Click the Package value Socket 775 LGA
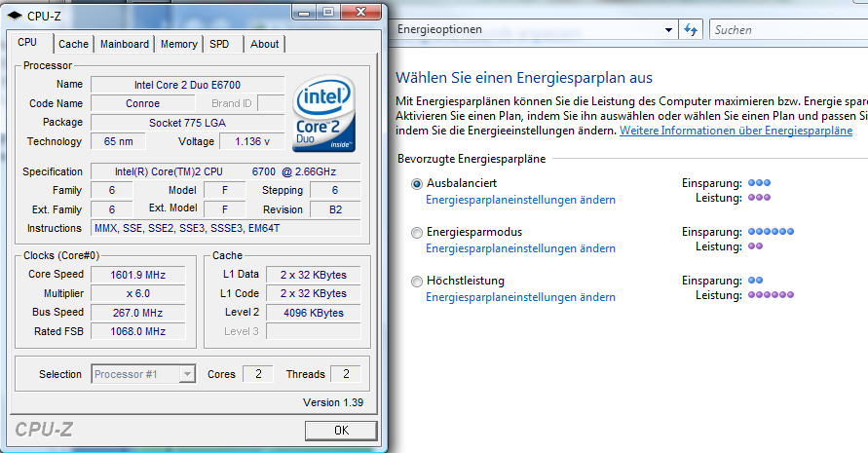Screen dimensions: 868x453 click(x=188, y=123)
